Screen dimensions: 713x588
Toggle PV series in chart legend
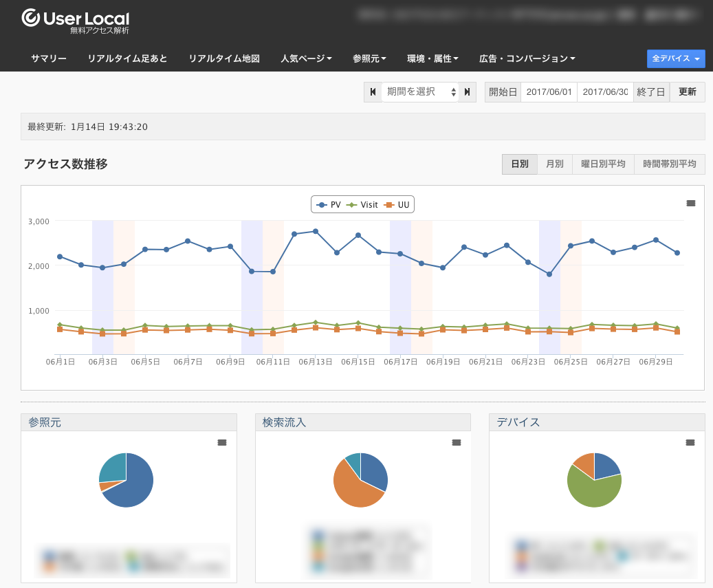[x=329, y=205]
